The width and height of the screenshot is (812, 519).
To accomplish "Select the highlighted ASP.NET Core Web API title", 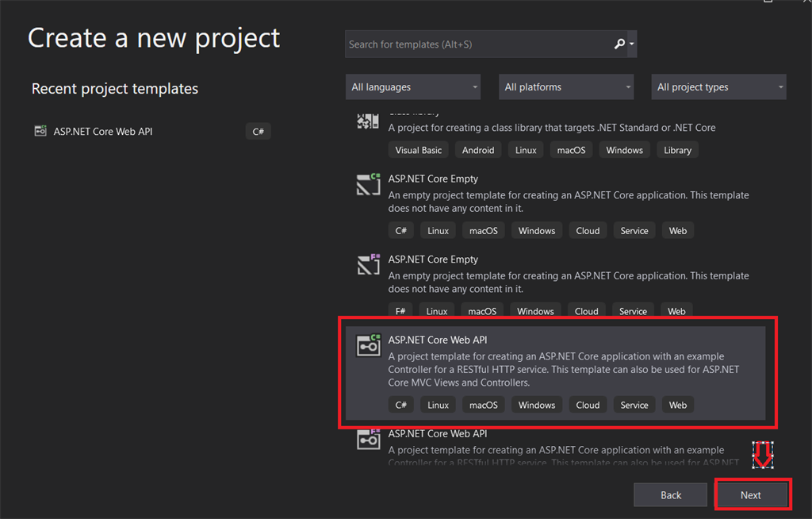I will [437, 340].
